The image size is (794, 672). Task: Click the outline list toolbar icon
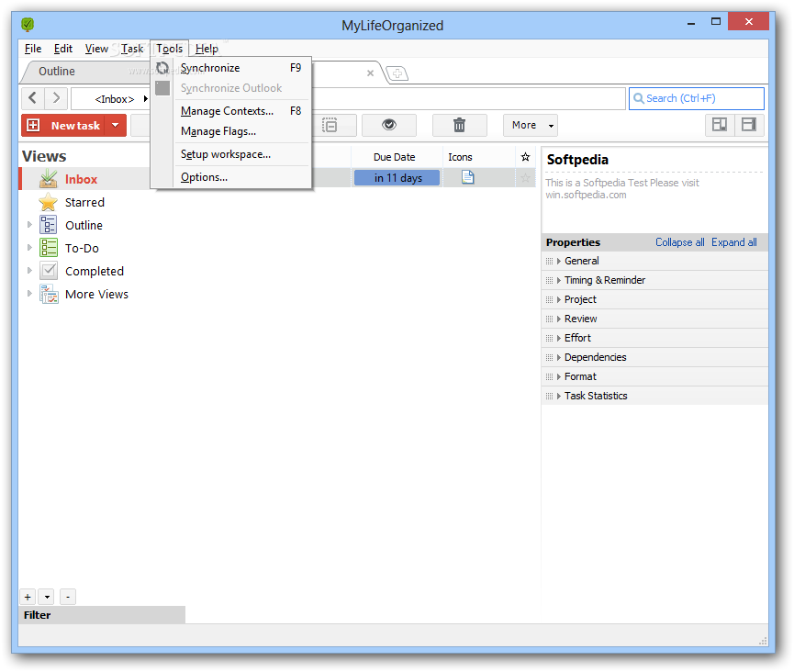click(330, 125)
